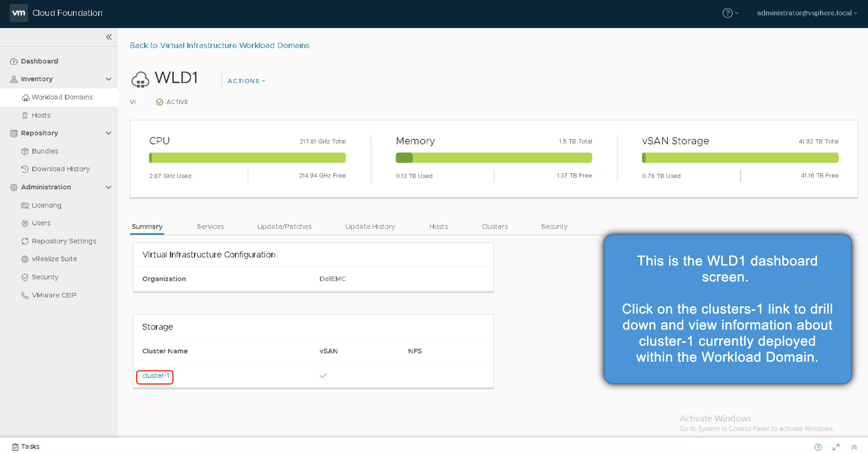
Task: Open Bundles under Repository
Action: pyautogui.click(x=45, y=151)
